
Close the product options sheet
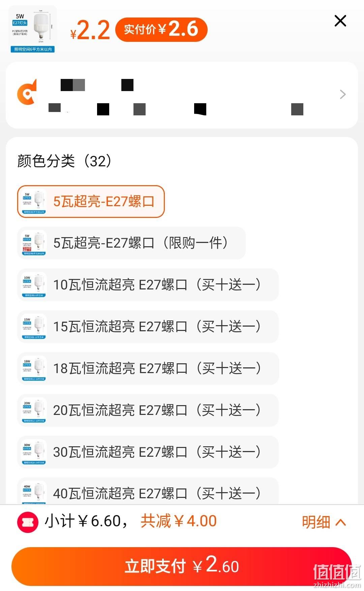(x=340, y=21)
